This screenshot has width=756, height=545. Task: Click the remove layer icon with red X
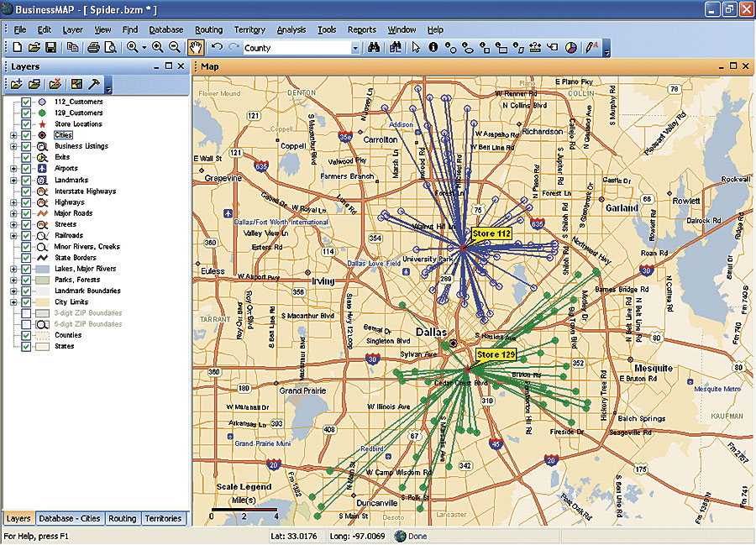pos(55,84)
